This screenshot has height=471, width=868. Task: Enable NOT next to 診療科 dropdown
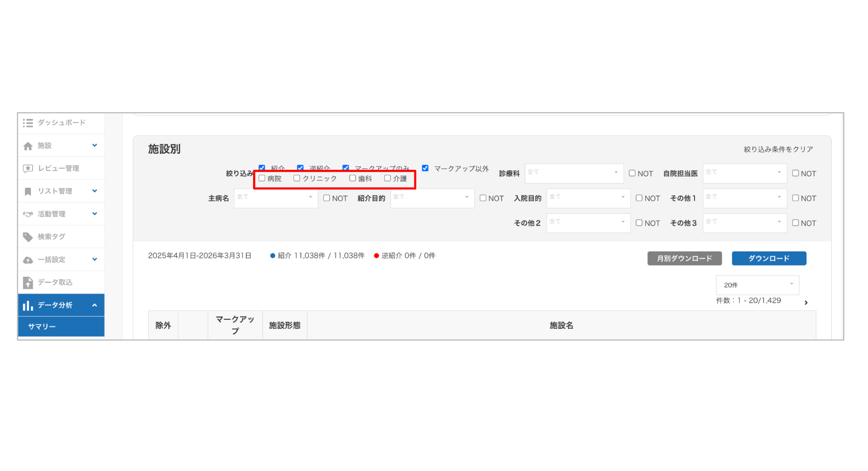(x=632, y=173)
